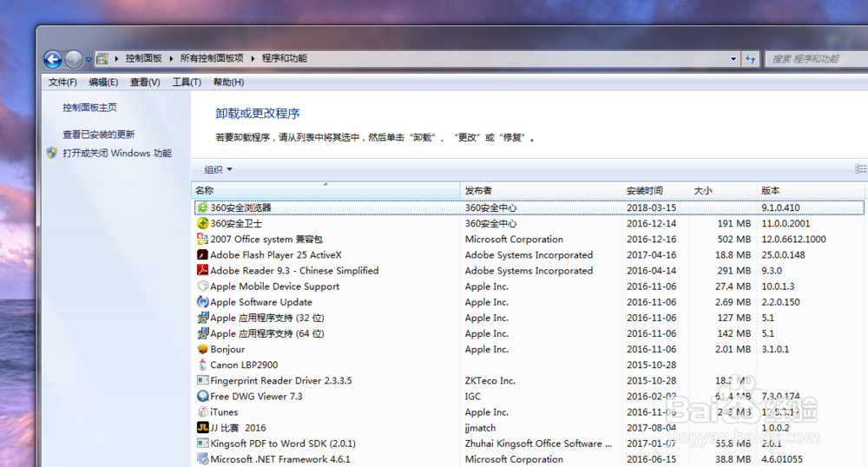Click publisher jjmatch cell
The width and height of the screenshot is (868, 467).
tap(481, 428)
